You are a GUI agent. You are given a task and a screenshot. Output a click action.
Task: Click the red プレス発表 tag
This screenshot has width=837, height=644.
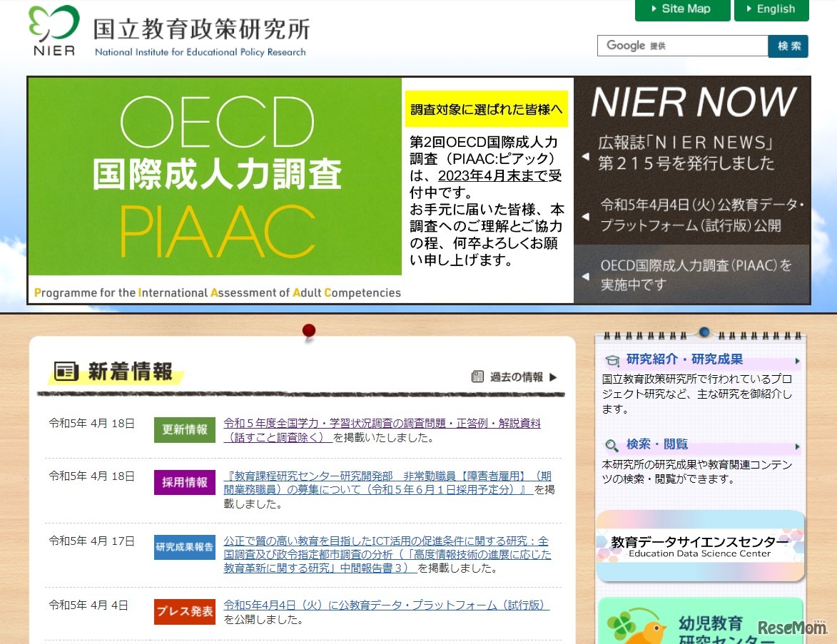(x=184, y=611)
